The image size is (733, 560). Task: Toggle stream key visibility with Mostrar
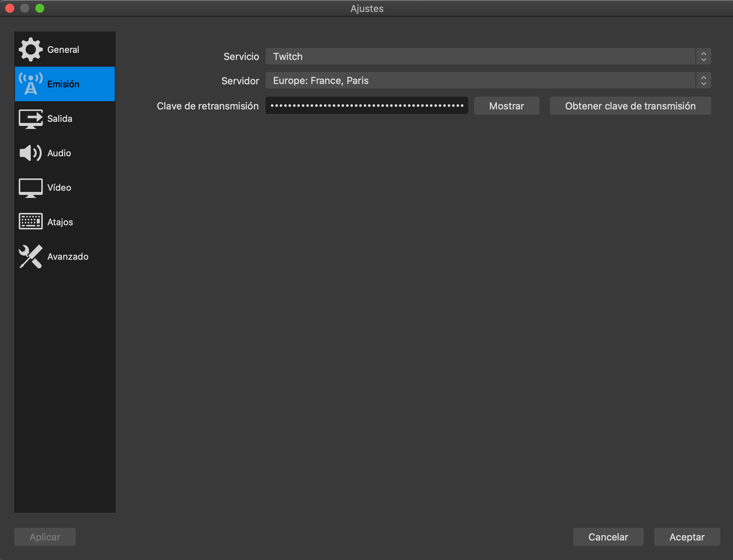click(506, 106)
